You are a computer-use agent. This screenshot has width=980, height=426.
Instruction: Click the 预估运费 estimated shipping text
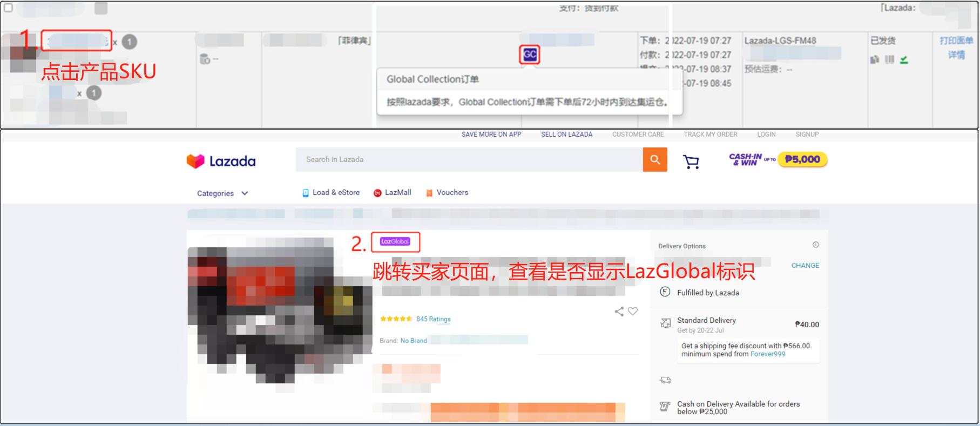tap(768, 69)
